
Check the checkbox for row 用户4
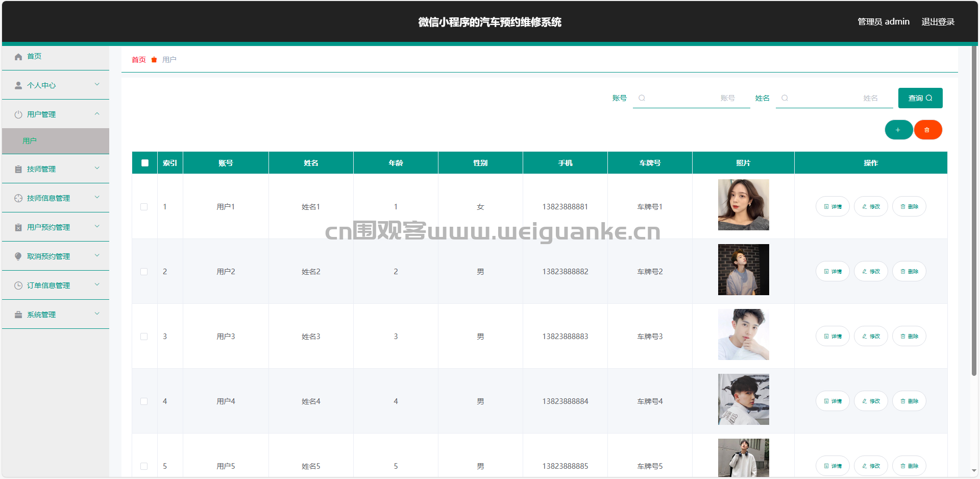[144, 401]
